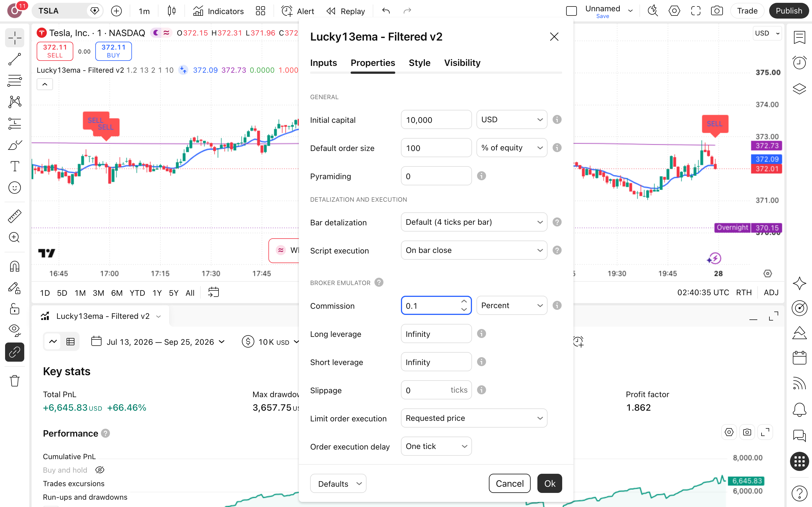
Task: Delete drawings with the trash icon
Action: click(14, 381)
